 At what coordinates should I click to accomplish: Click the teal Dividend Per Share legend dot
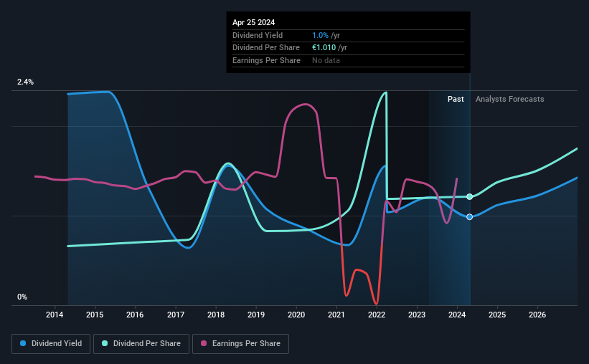coord(105,343)
